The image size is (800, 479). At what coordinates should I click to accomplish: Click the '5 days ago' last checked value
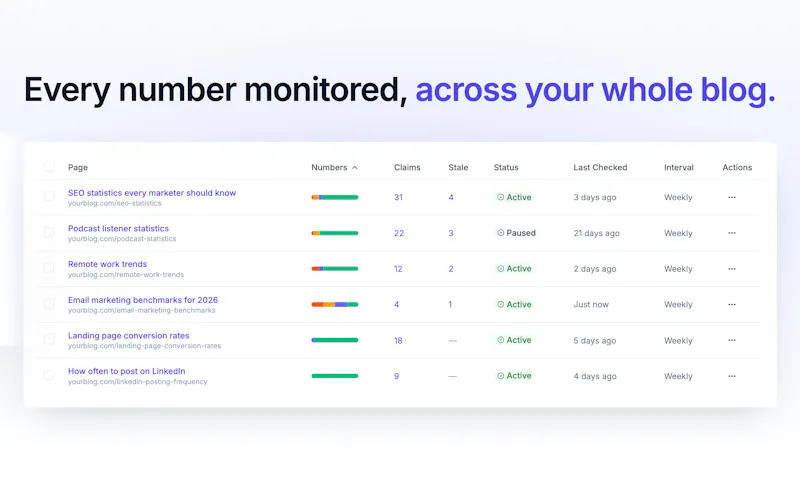(595, 340)
